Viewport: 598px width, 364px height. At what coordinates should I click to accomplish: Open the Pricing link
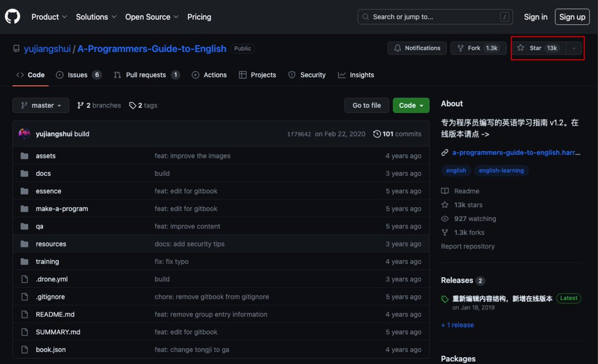point(199,17)
